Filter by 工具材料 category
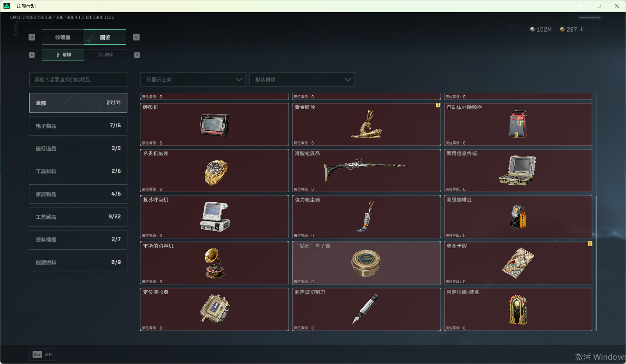 (78, 171)
